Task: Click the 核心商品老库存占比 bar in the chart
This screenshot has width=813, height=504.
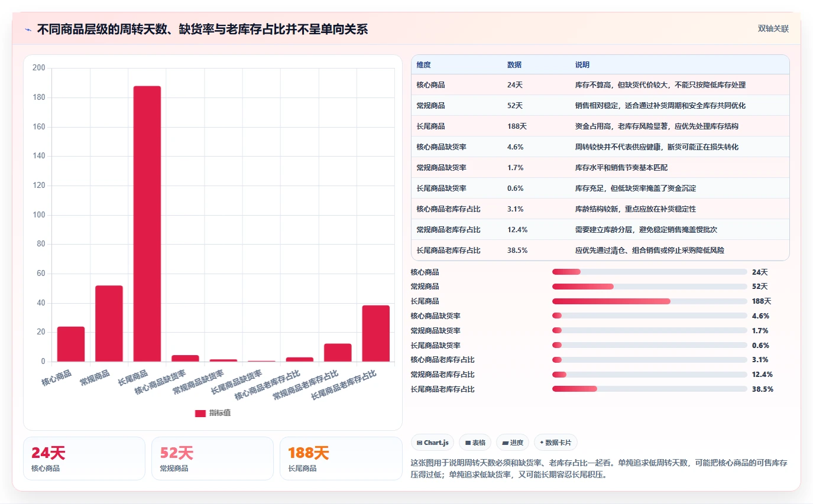Action: point(300,359)
